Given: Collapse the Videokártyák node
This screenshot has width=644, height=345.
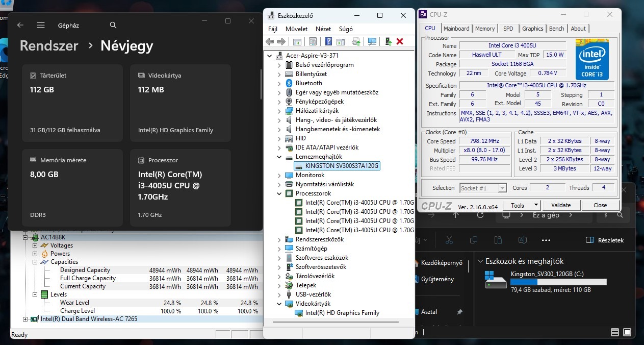Looking at the screenshot, I should click(279, 304).
